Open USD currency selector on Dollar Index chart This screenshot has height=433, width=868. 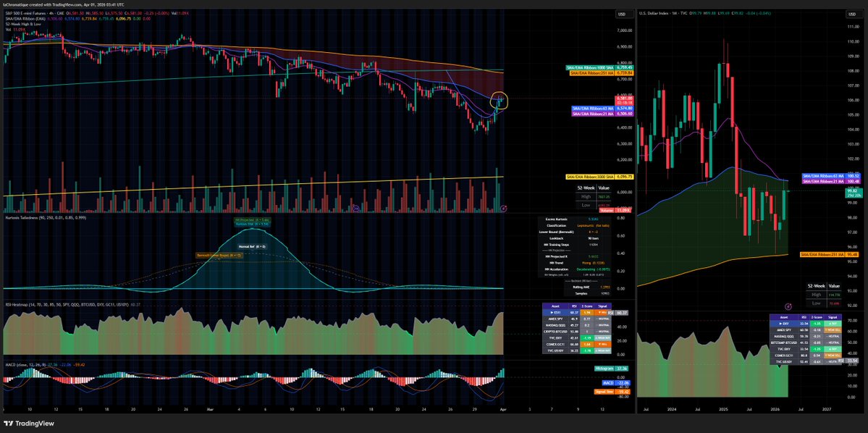click(854, 14)
